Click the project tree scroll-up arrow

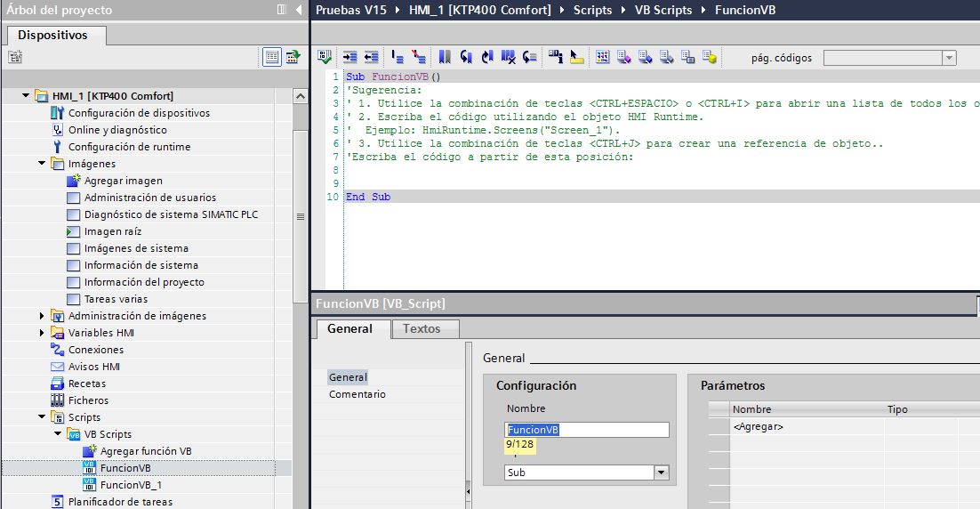(x=300, y=96)
